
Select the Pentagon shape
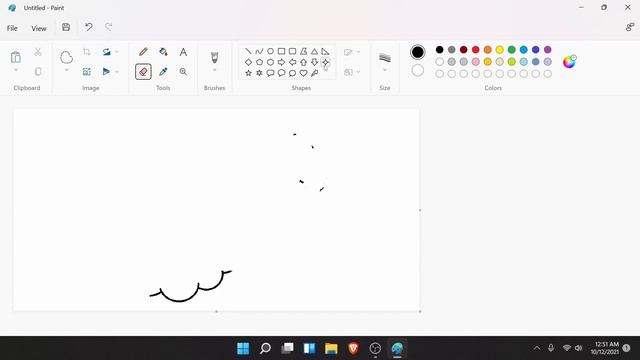pos(259,62)
